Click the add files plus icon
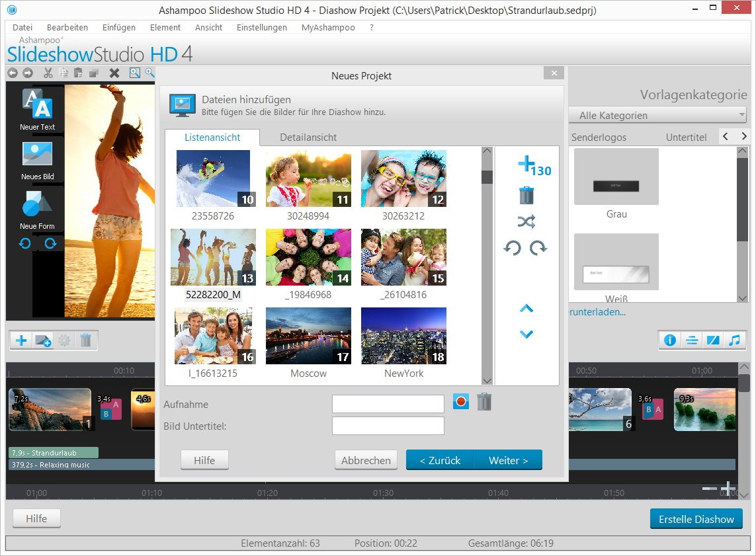This screenshot has height=556, width=756. [x=527, y=165]
